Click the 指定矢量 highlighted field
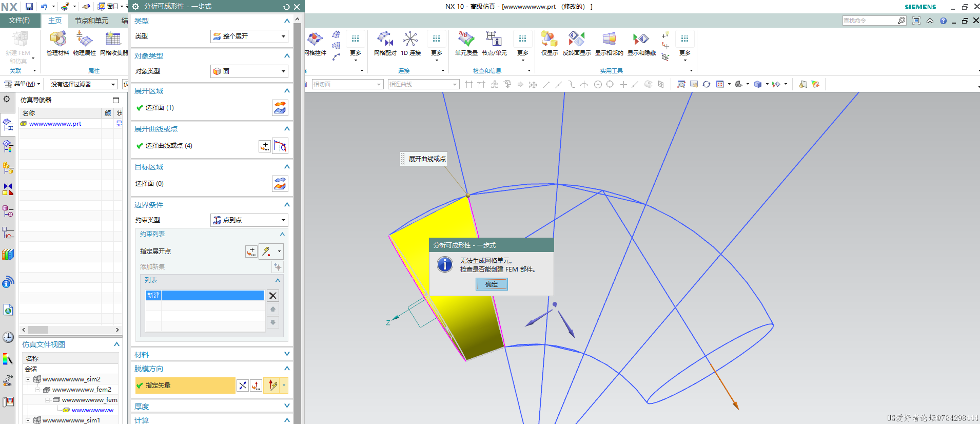Screen dimensions: 980x424 [x=185, y=386]
